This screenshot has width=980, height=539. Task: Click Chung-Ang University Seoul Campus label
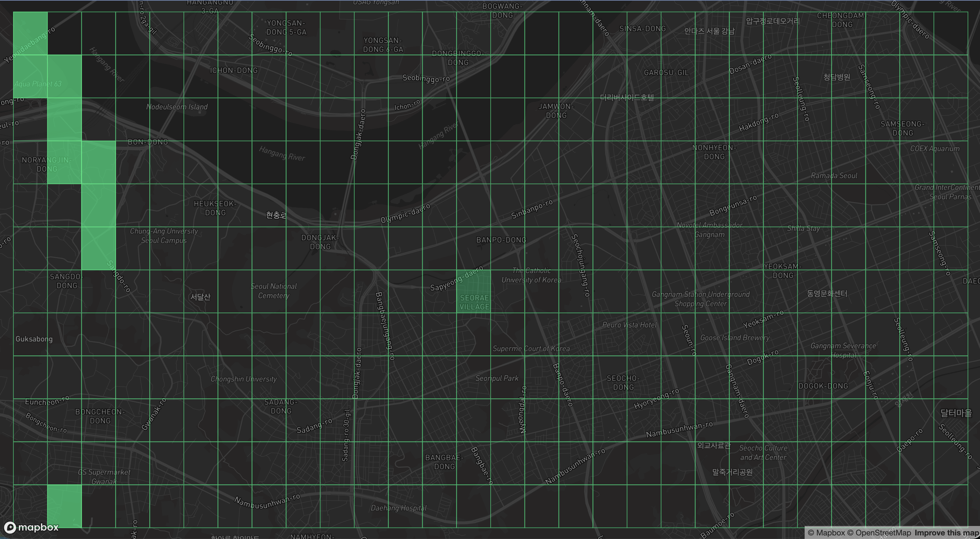(164, 236)
